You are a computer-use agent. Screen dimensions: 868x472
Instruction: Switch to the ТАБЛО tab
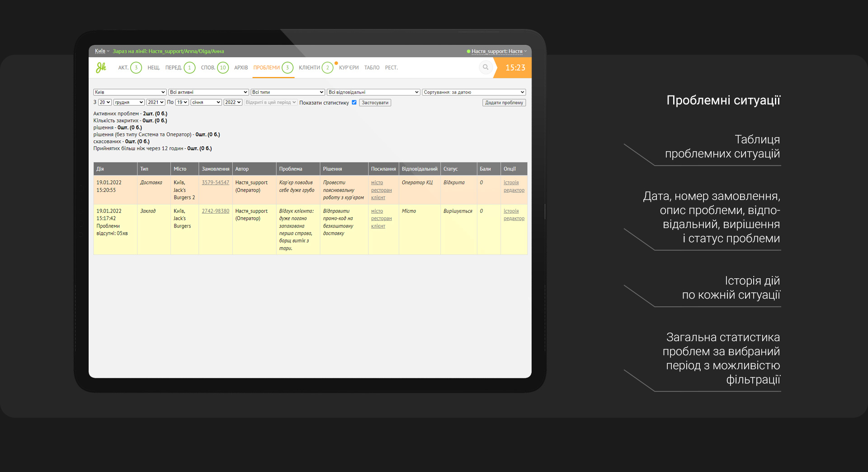click(x=372, y=68)
